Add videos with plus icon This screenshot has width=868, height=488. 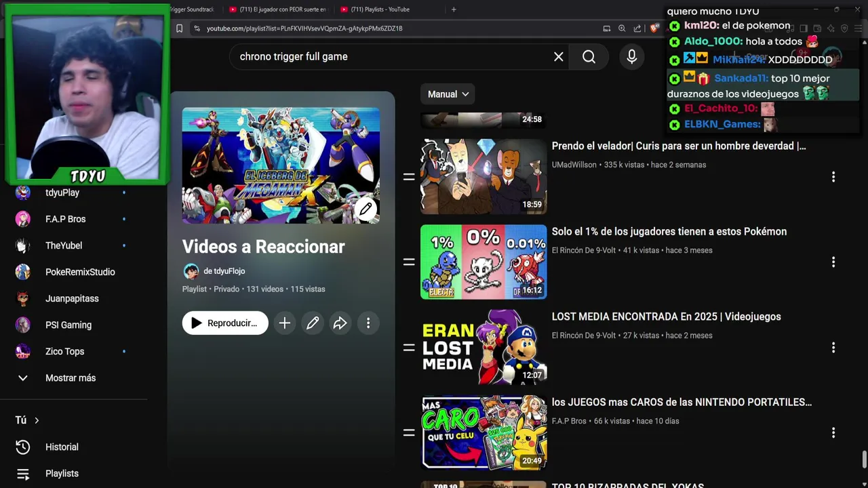point(285,323)
